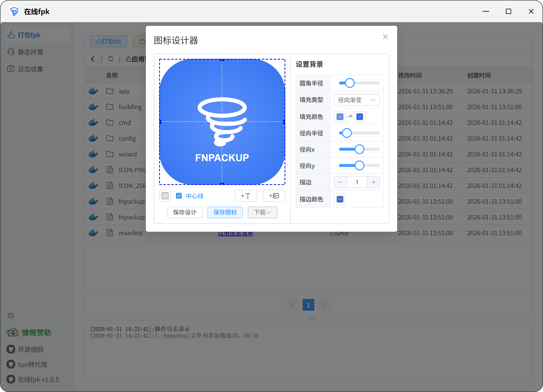
Task: Add text with the +T icon in icon designer
Action: click(246, 196)
